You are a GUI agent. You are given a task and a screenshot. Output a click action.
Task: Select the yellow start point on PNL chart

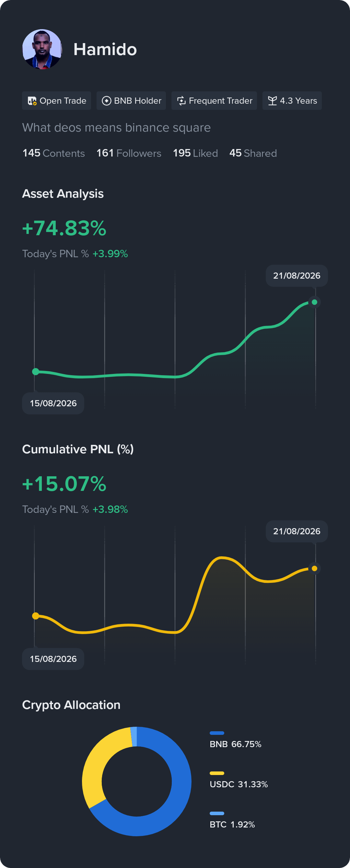coord(35,616)
